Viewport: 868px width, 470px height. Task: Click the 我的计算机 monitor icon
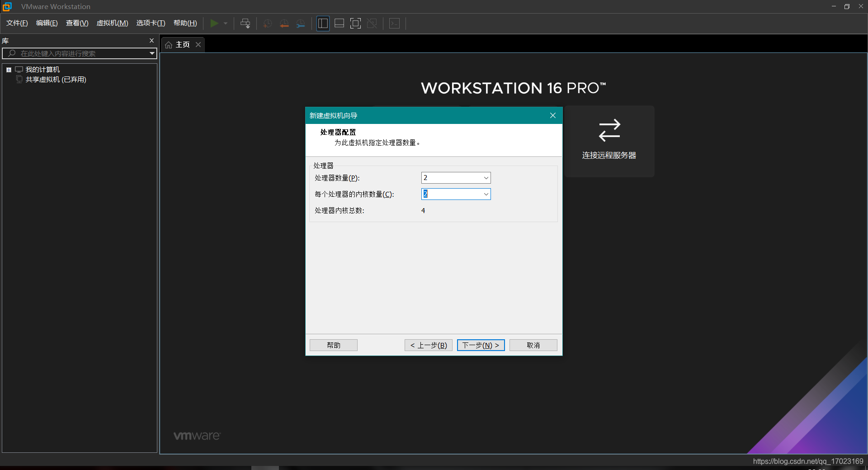[x=19, y=70]
